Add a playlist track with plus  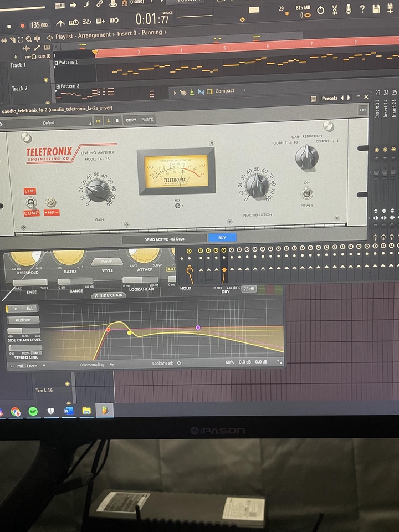click(x=16, y=57)
